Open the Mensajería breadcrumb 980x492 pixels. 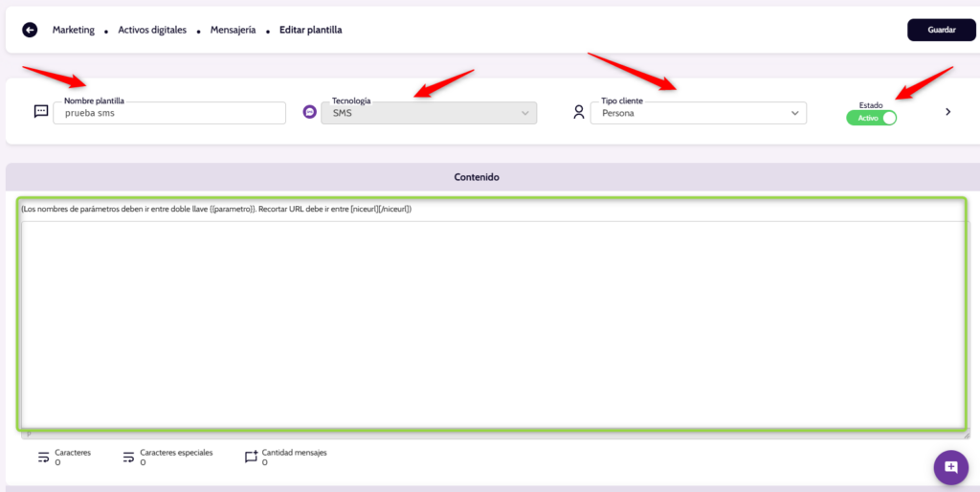click(x=233, y=30)
